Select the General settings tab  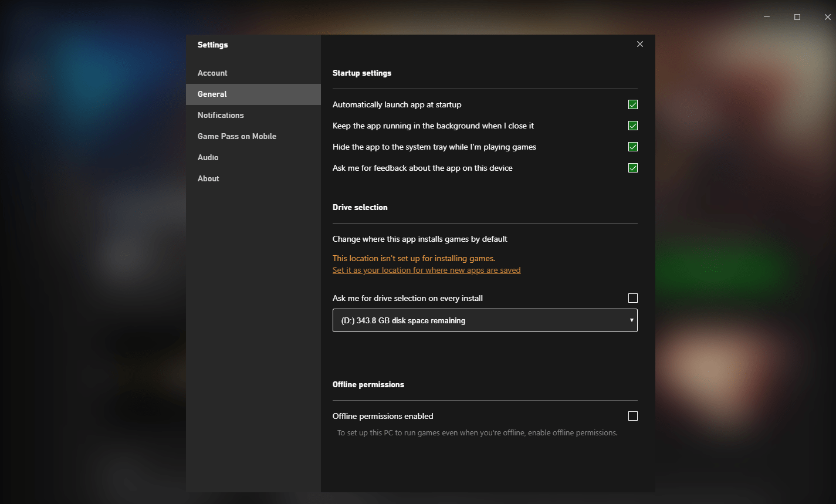pyautogui.click(x=212, y=94)
